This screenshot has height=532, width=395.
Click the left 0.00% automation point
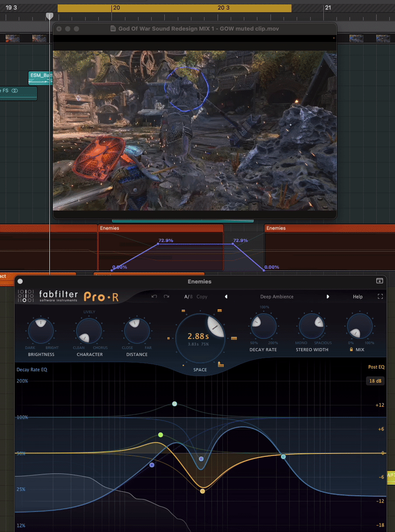click(112, 270)
